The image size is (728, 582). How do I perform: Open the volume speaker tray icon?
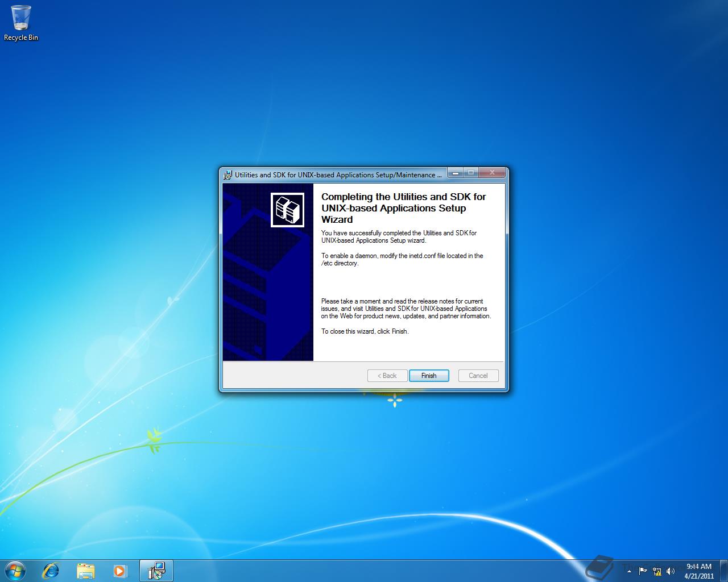671,571
